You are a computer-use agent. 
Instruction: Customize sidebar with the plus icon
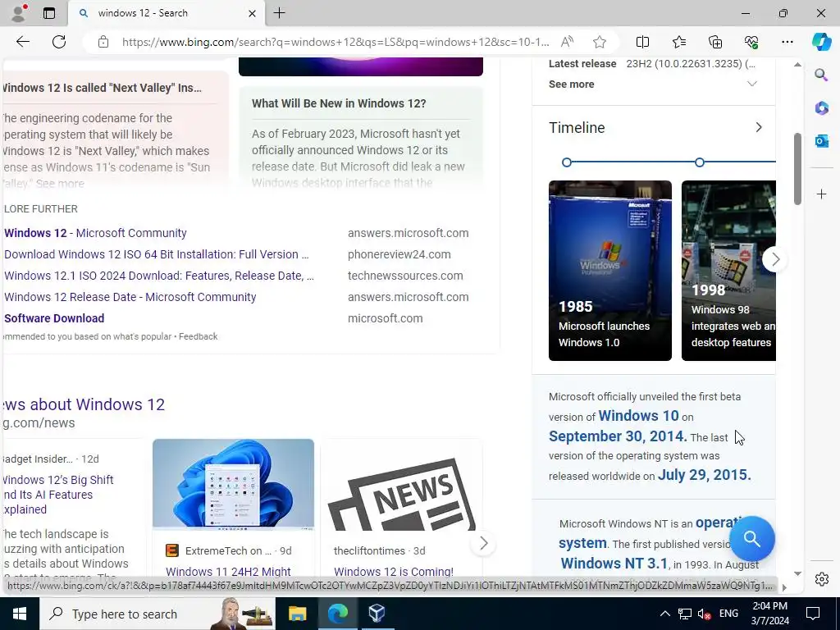tap(821, 194)
